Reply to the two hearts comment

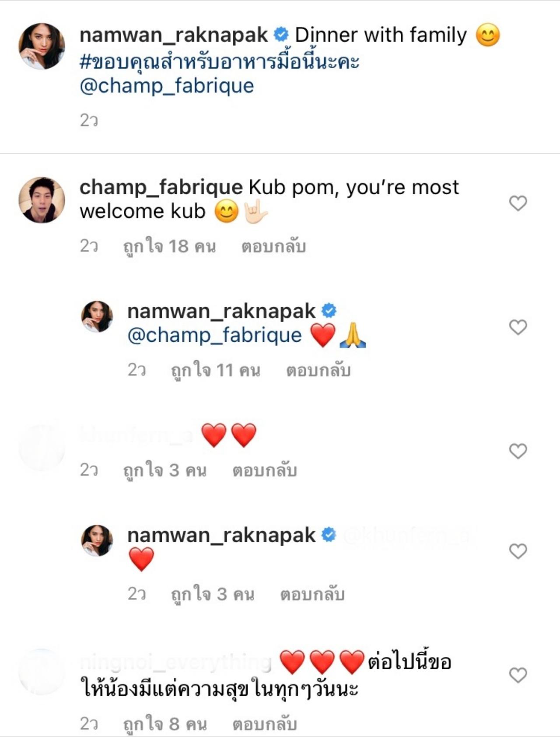coord(264,470)
